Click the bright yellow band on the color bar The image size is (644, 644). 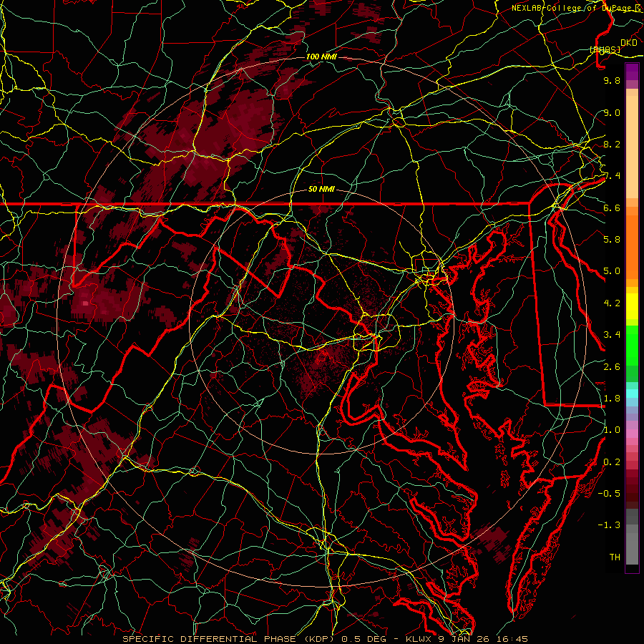click(632, 306)
